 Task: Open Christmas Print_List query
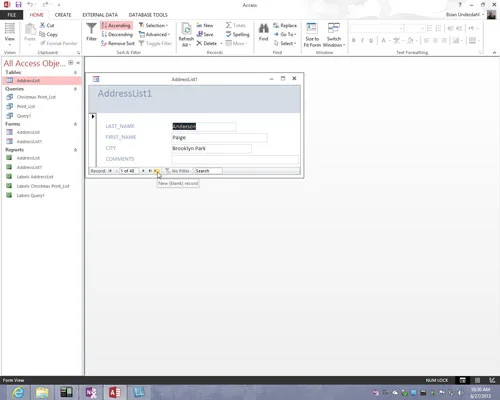[x=36, y=97]
